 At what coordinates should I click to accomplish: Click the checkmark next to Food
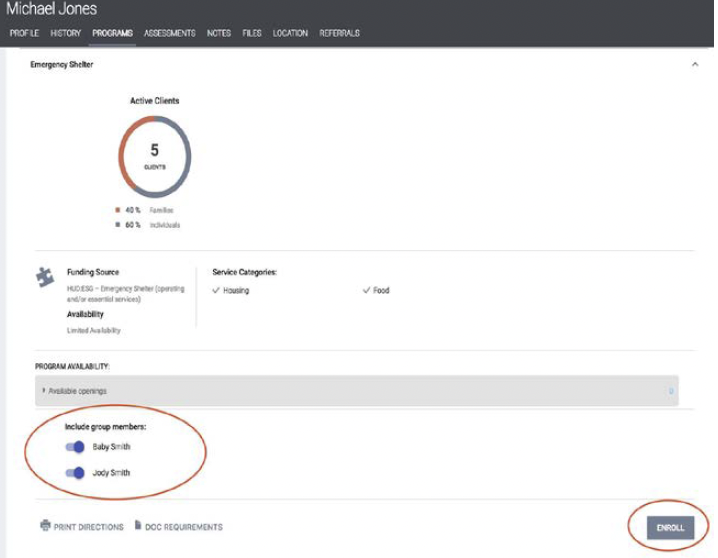pos(366,290)
